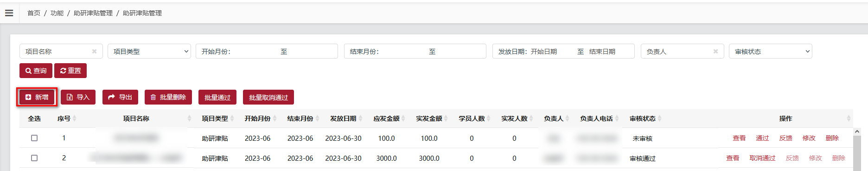Sort table by 项目类型 column arrows
The height and width of the screenshot is (171, 868).
232,118
